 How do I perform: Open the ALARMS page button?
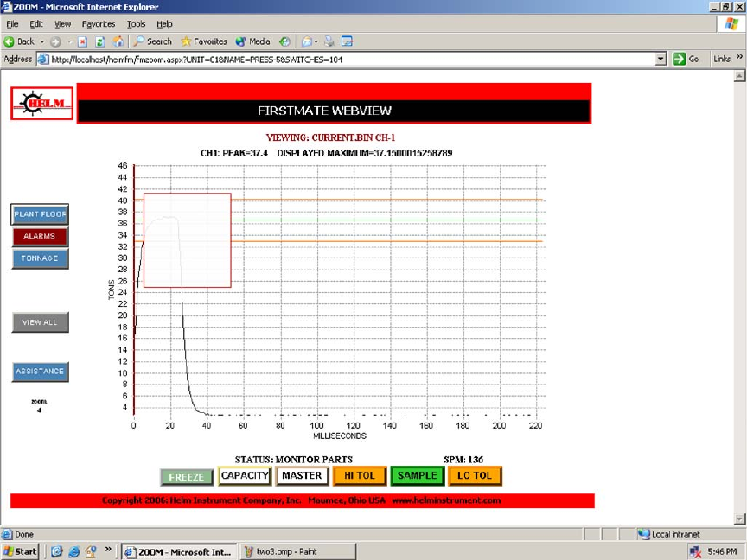pyautogui.click(x=40, y=236)
